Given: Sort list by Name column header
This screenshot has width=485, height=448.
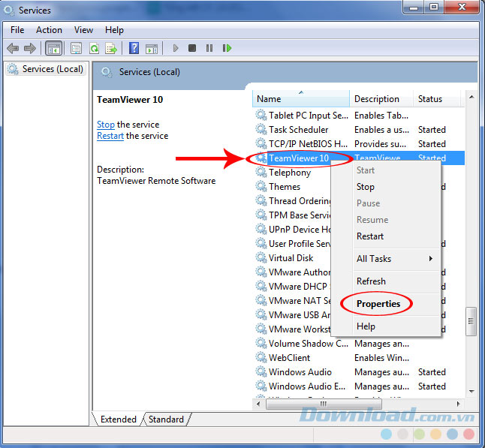Looking at the screenshot, I should [300, 99].
